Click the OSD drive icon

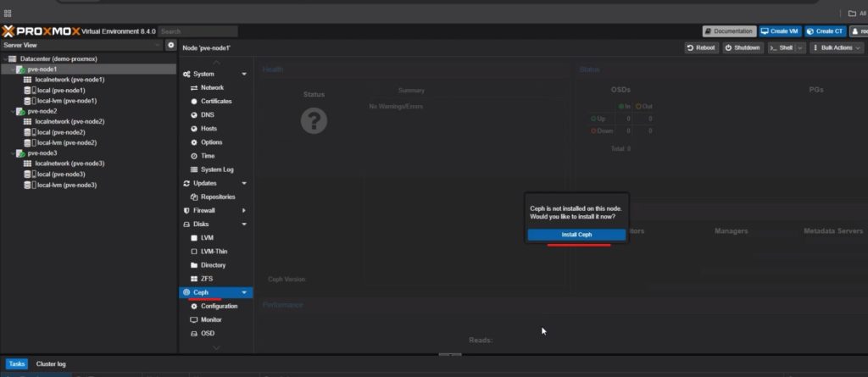coord(194,334)
